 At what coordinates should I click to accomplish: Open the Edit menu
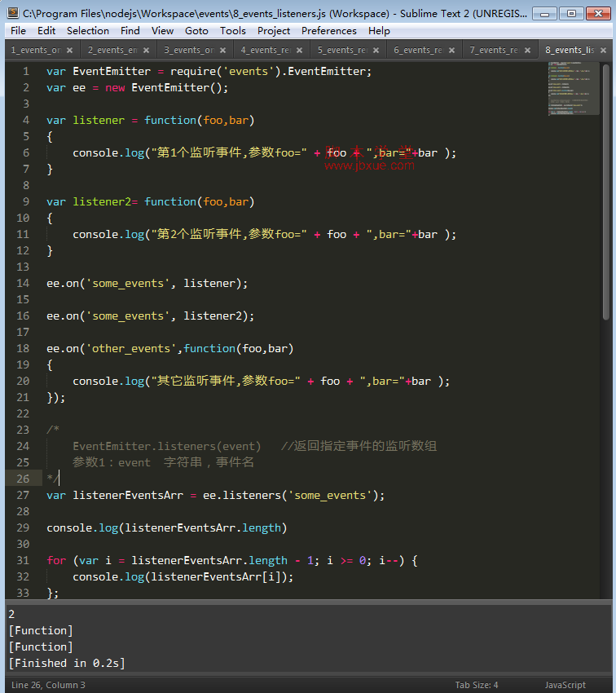coord(46,31)
